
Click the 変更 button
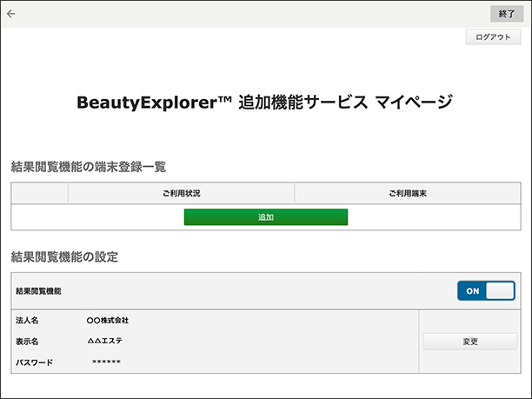(x=470, y=342)
